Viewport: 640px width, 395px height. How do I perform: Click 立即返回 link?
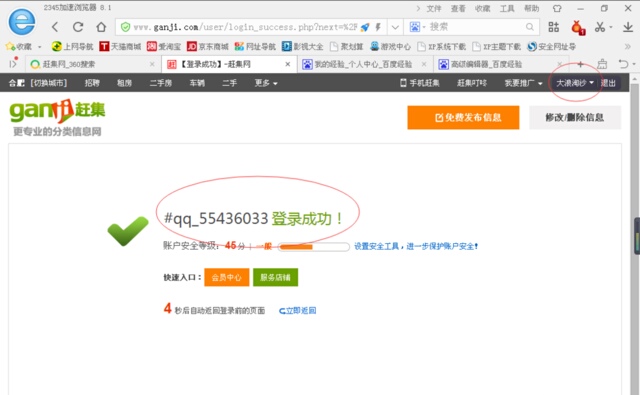click(x=298, y=311)
